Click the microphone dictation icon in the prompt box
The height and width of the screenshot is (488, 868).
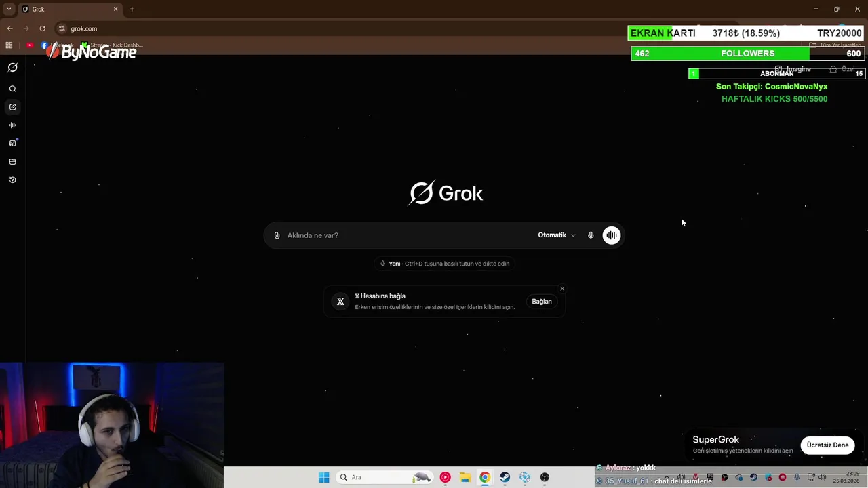pyautogui.click(x=591, y=235)
